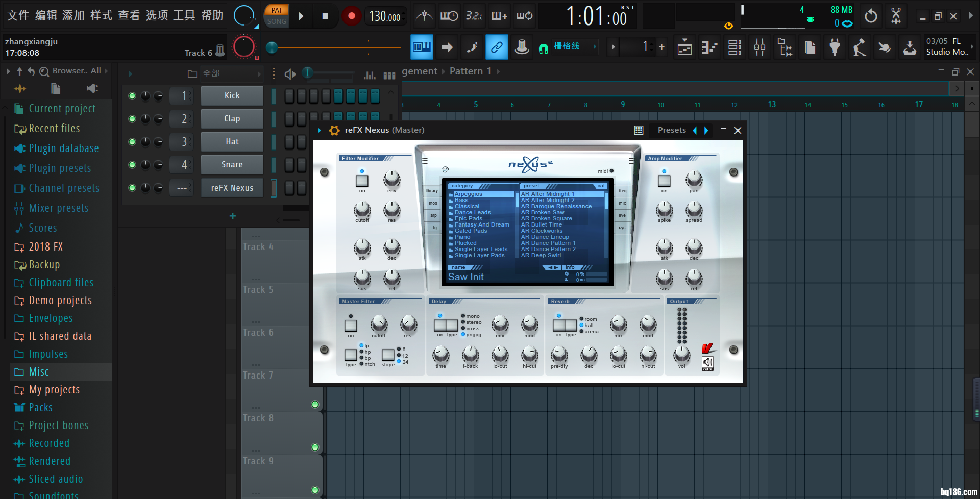
Task: Expand channel rack options arrow
Action: point(130,74)
